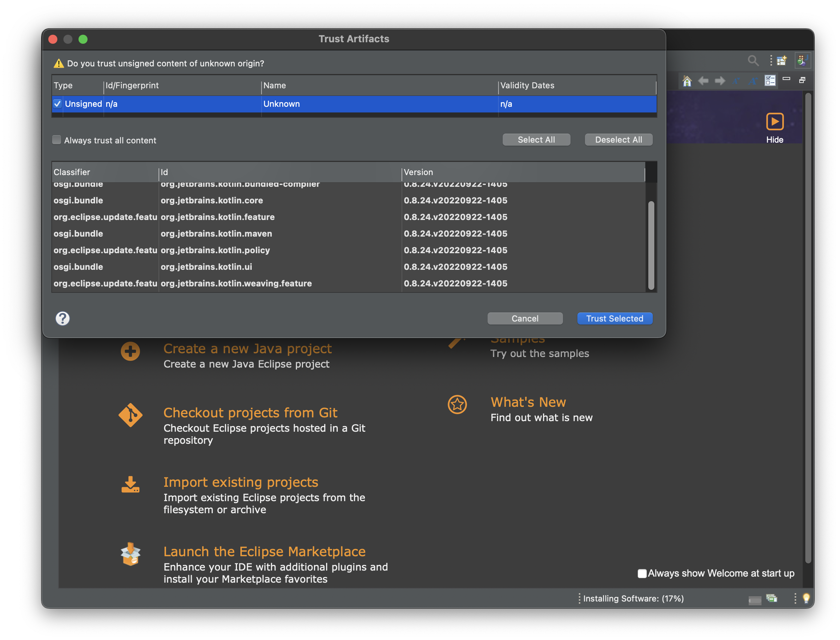
Task: Uncheck the Unsigned artifact checkbox
Action: [x=57, y=104]
